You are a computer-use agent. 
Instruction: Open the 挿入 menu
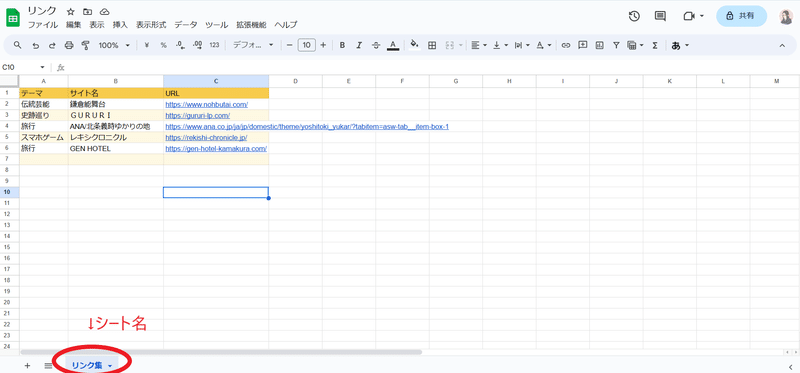click(x=120, y=24)
